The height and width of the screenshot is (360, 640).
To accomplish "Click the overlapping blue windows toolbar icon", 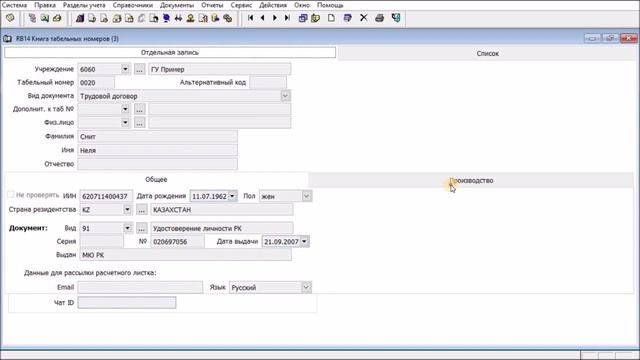I will [x=303, y=18].
